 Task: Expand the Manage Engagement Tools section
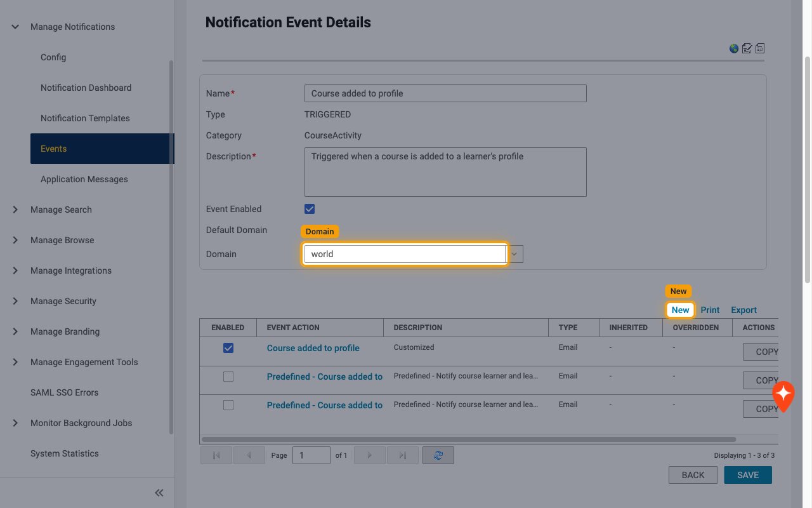pyautogui.click(x=15, y=362)
